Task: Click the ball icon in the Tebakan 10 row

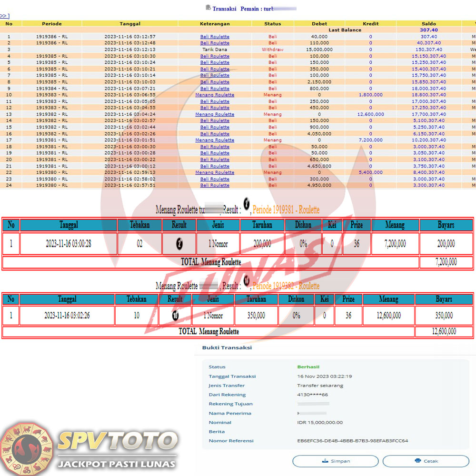Action: (x=175, y=315)
